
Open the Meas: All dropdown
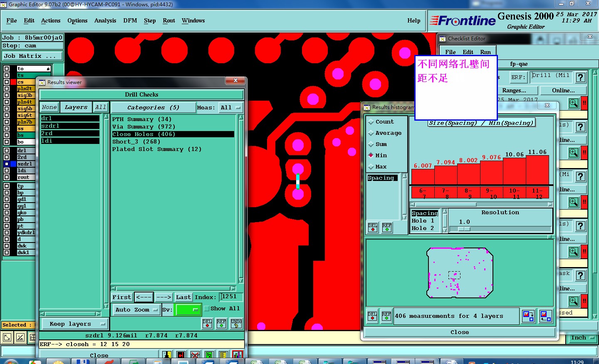(x=231, y=108)
